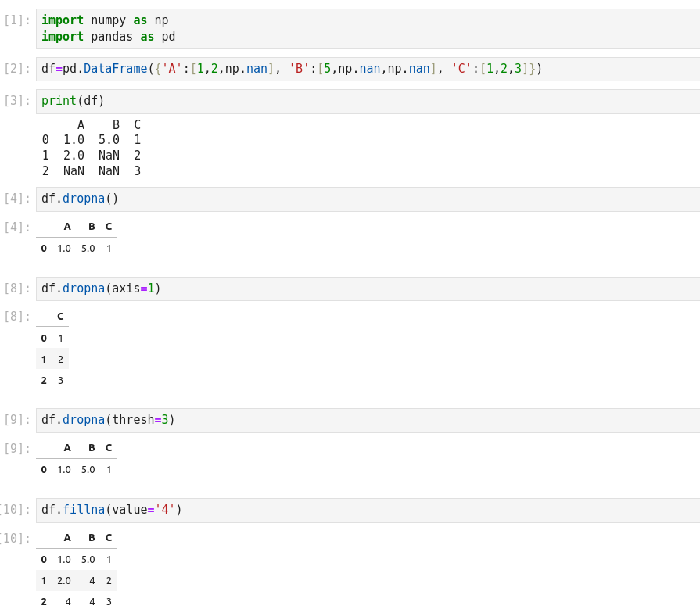Focus the print(df) code cell
The image size is (700, 613).
[x=73, y=101]
